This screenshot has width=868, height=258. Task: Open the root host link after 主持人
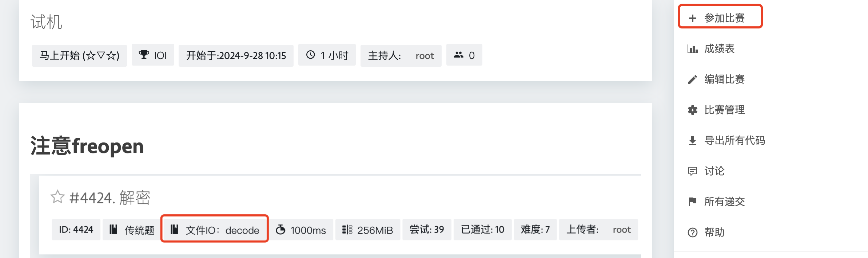point(425,56)
